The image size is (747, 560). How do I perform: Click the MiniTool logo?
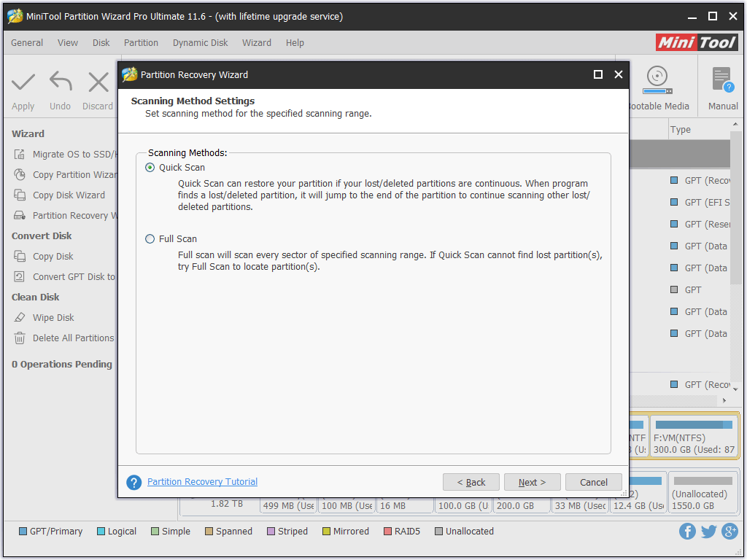[x=697, y=42]
